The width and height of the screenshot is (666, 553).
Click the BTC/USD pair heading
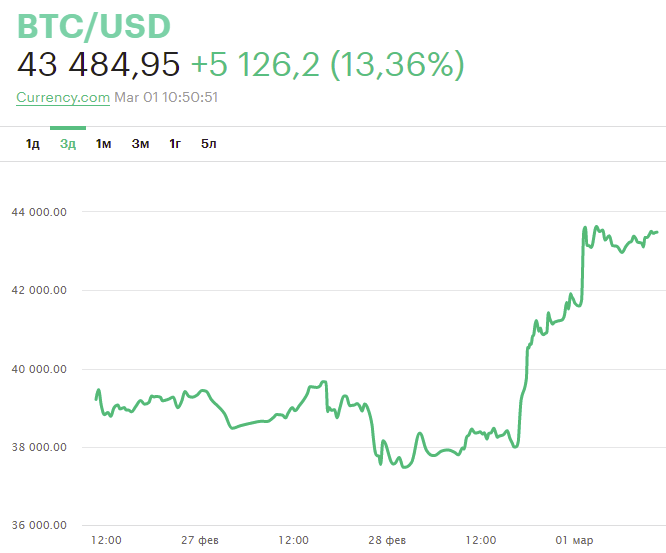[94, 25]
